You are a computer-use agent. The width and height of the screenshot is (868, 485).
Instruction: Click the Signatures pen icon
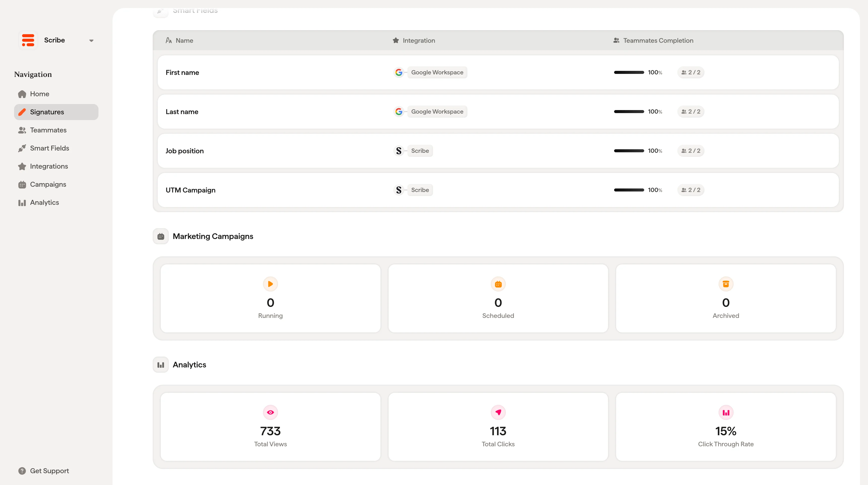22,112
